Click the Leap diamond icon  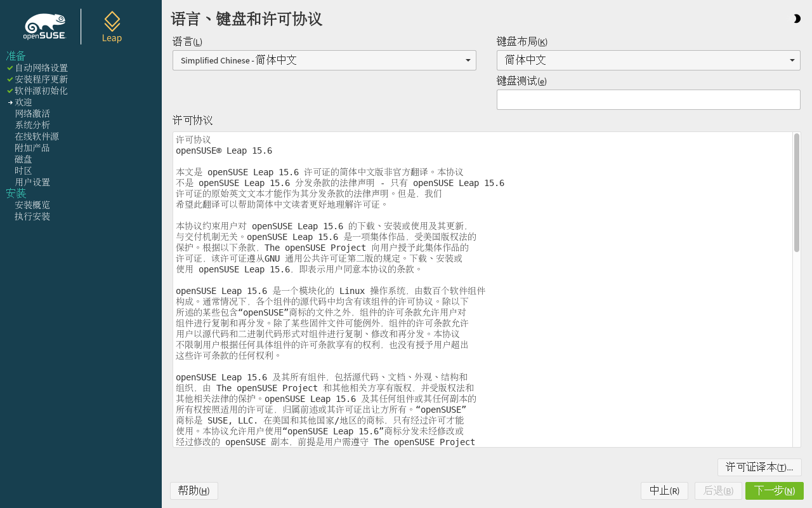(112, 21)
